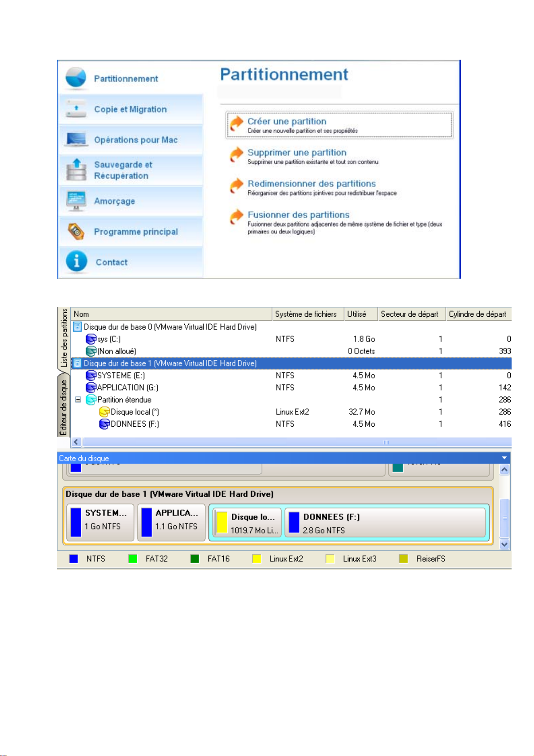Open the Opérations pour Mac menu item
The width and height of the screenshot is (534, 756).
click(130, 140)
